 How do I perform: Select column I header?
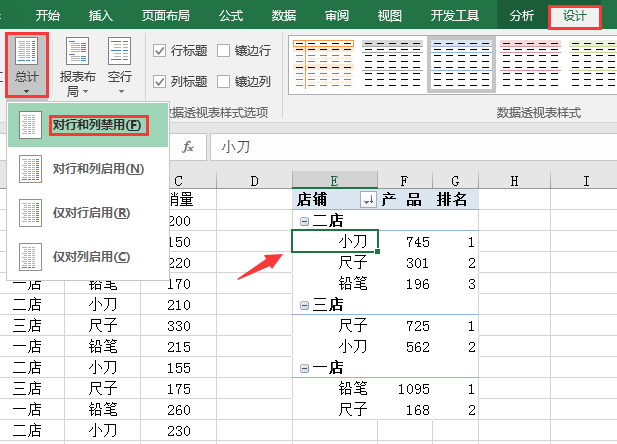(584, 181)
